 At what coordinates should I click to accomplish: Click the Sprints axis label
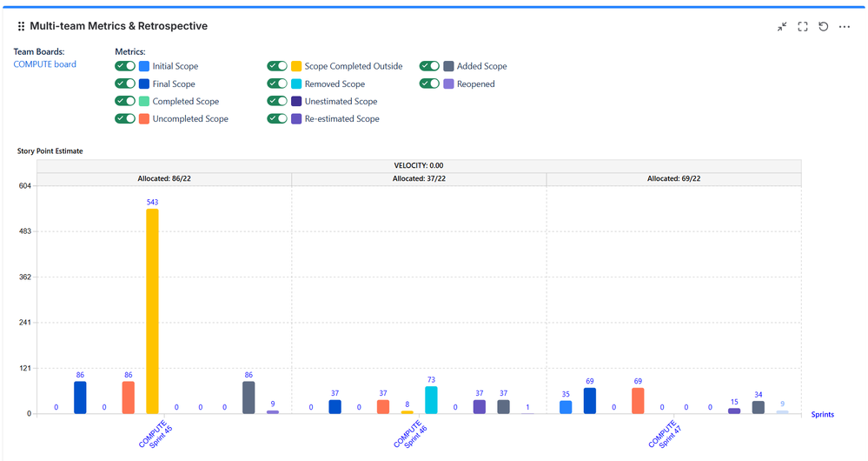click(823, 414)
